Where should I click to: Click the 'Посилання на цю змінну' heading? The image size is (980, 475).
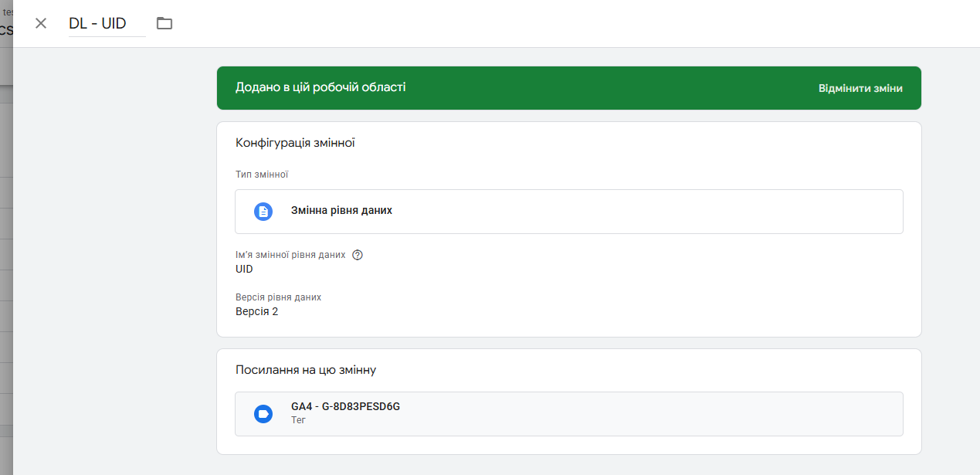click(x=306, y=370)
